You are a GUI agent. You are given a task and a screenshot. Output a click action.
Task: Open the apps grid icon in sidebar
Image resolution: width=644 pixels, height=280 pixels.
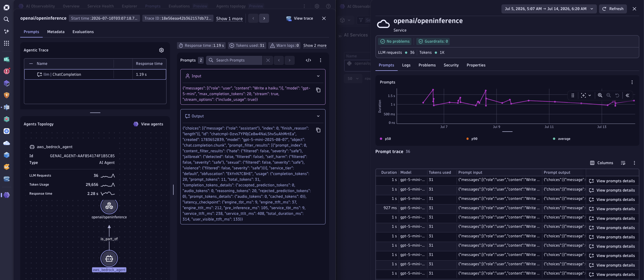6,43
